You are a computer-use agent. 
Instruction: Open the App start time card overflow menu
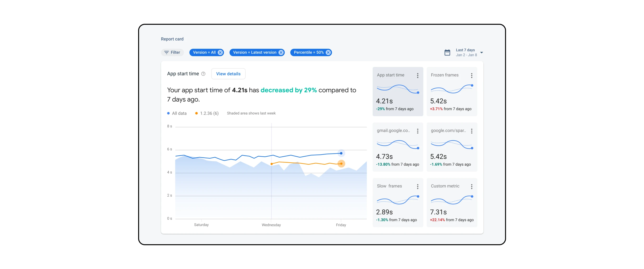tap(417, 75)
